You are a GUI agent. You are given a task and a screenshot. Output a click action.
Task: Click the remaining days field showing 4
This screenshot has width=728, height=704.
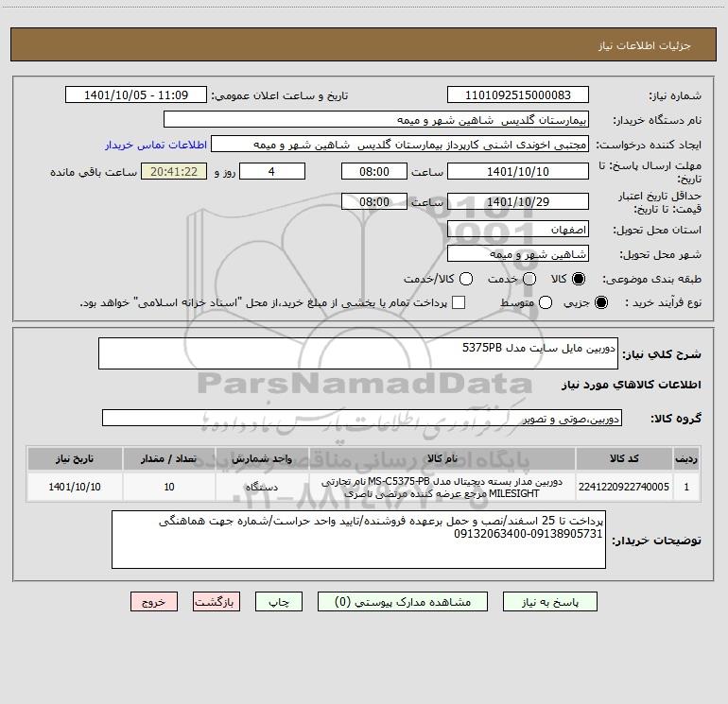272,172
